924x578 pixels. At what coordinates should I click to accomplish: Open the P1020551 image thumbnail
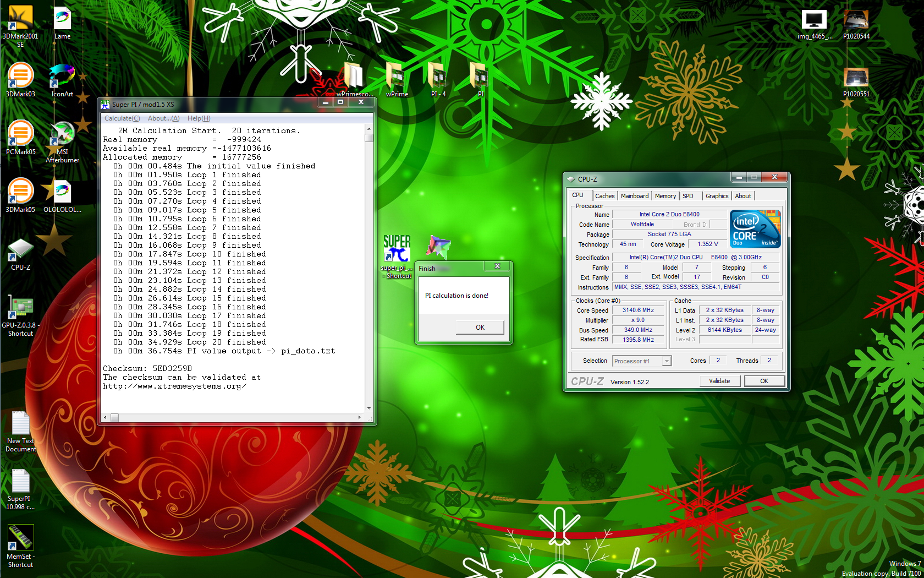856,82
